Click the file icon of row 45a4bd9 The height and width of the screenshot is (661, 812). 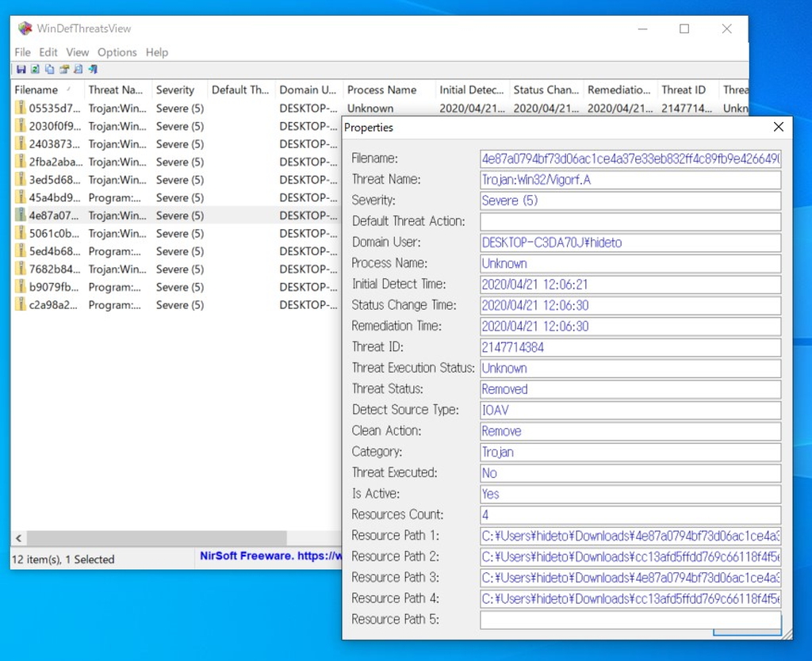click(20, 197)
